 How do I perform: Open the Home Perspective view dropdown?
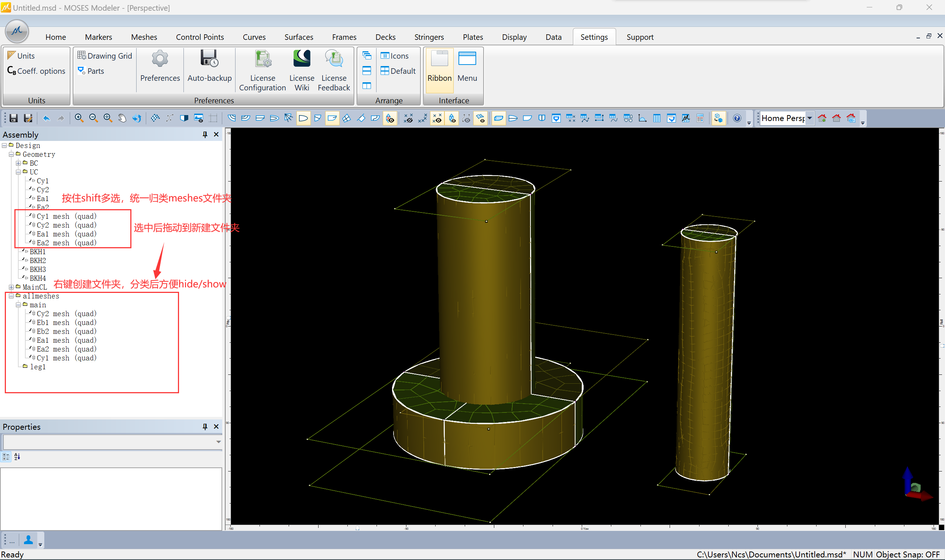pyautogui.click(x=810, y=118)
